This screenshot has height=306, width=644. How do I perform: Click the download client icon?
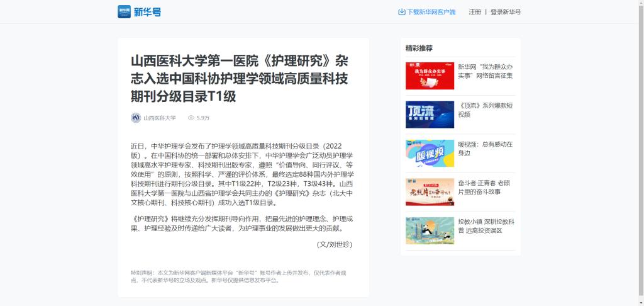402,12
